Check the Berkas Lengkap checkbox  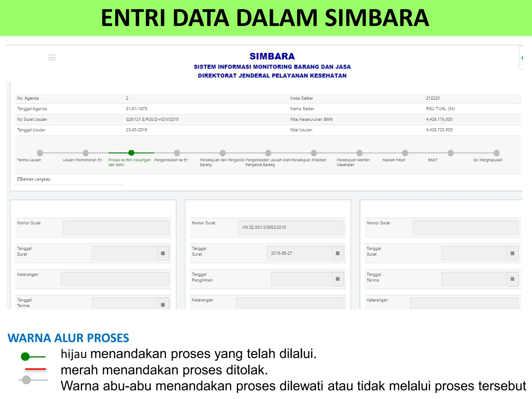19,179
